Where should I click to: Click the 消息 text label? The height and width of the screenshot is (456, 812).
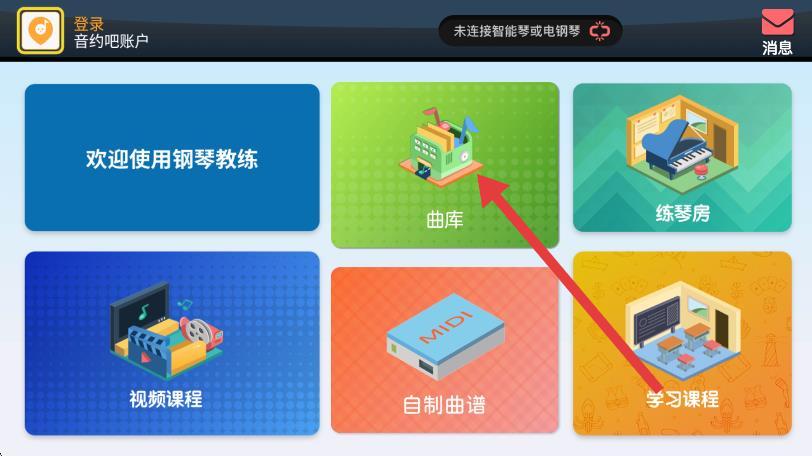click(777, 48)
